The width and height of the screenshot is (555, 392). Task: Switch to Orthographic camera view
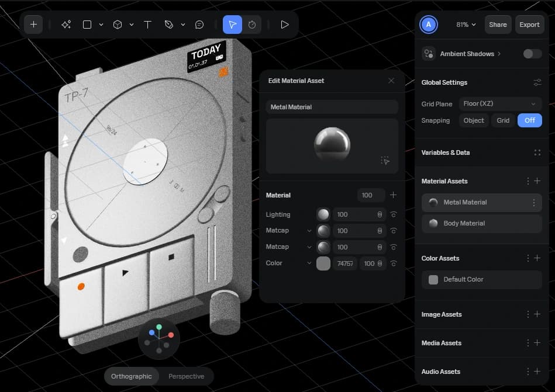tap(132, 376)
